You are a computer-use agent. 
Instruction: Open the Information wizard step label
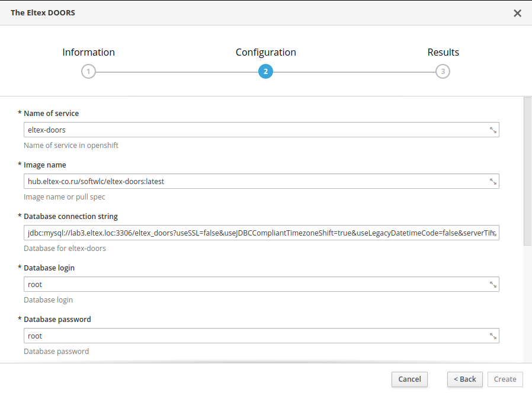click(x=88, y=52)
